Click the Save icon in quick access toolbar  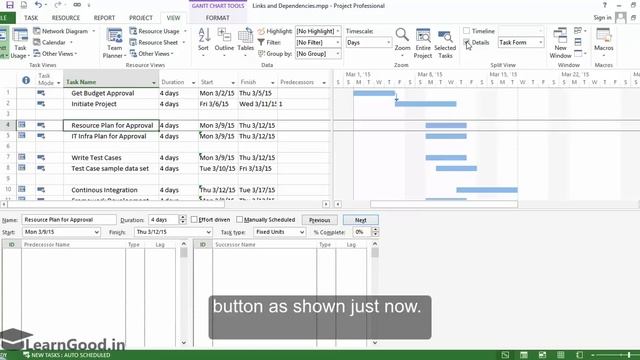[10, 5]
